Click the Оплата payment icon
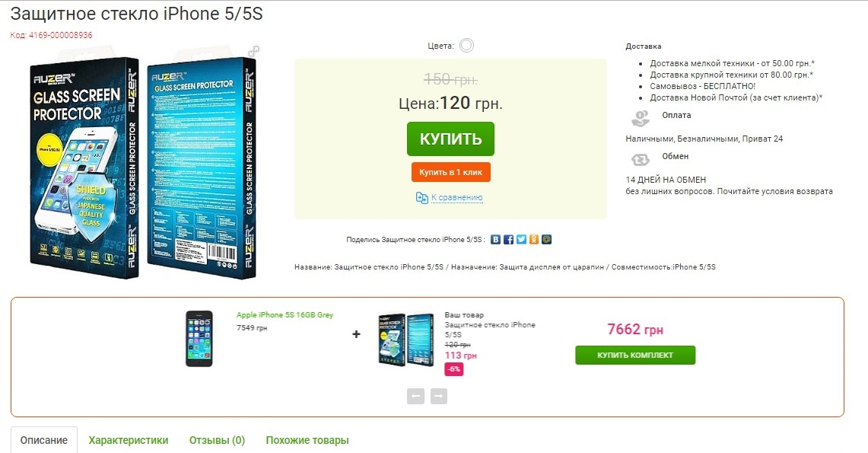 (641, 119)
